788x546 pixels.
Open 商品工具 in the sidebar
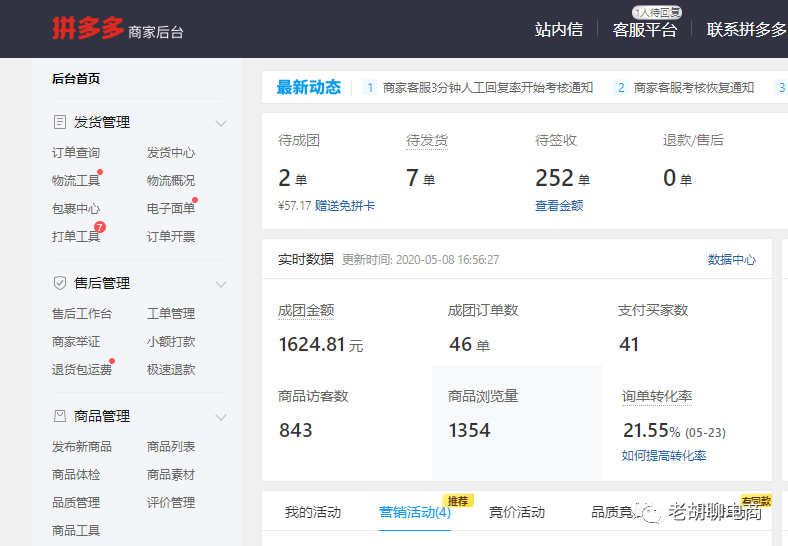click(76, 530)
